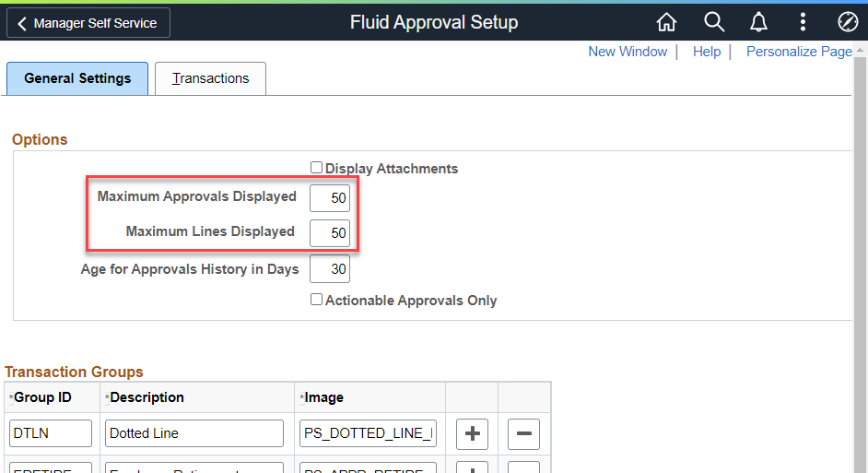Open the Actions three-dot menu
Viewport: 868px width, 473px height.
click(x=803, y=22)
